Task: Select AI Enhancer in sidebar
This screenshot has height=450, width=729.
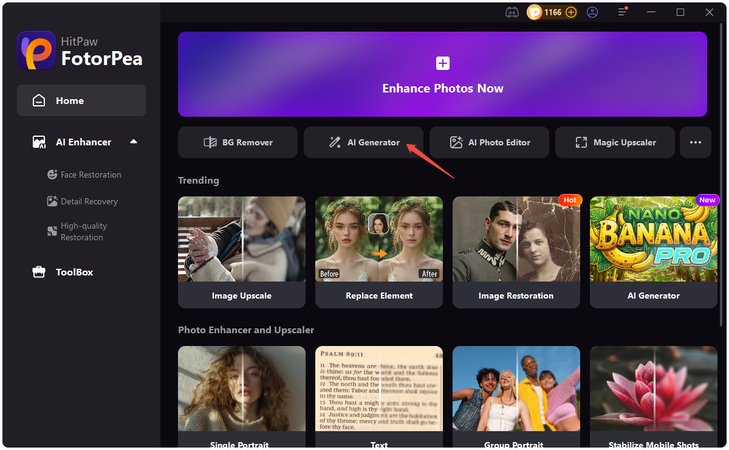Action: (81, 142)
